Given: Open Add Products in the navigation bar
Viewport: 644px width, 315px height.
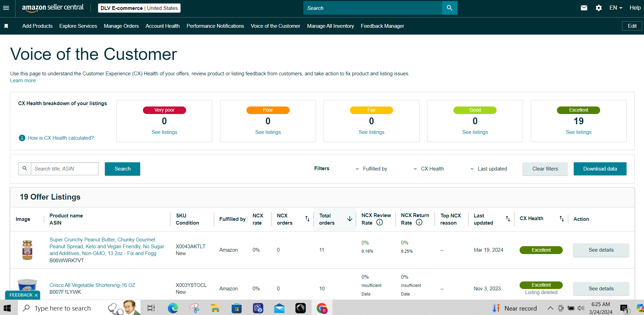Looking at the screenshot, I should point(37,26).
